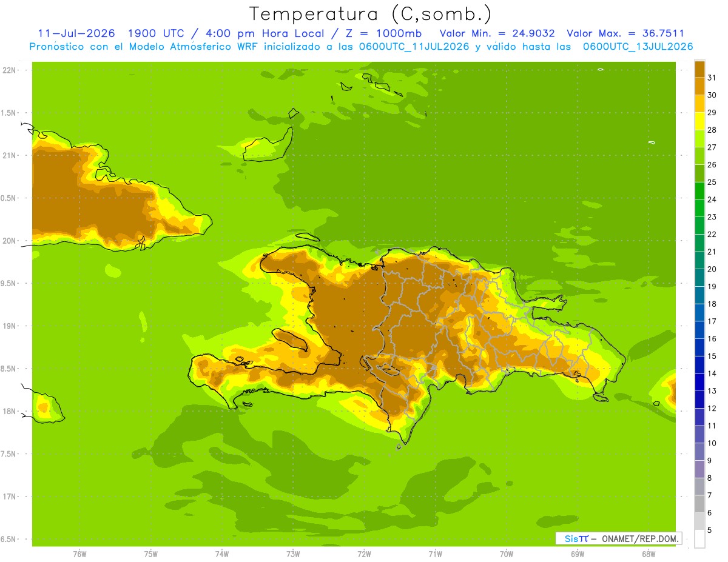The image size is (728, 562).
Task: Pick the teal swatch between 19 and 20
Action: point(699,278)
